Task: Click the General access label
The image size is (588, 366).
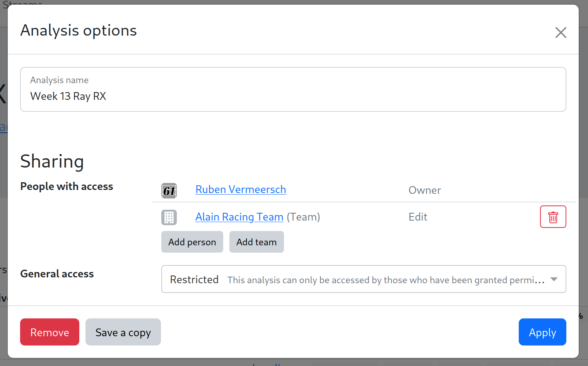Action: (57, 274)
